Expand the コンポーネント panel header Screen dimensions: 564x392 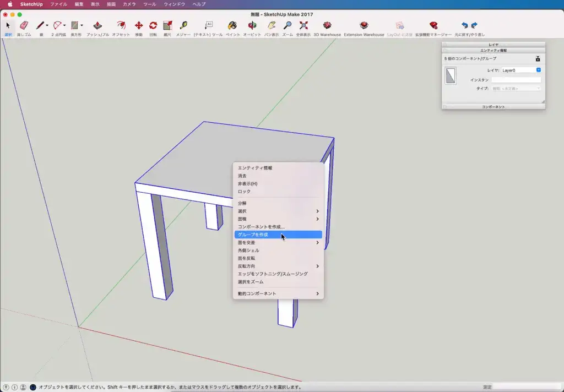493,107
